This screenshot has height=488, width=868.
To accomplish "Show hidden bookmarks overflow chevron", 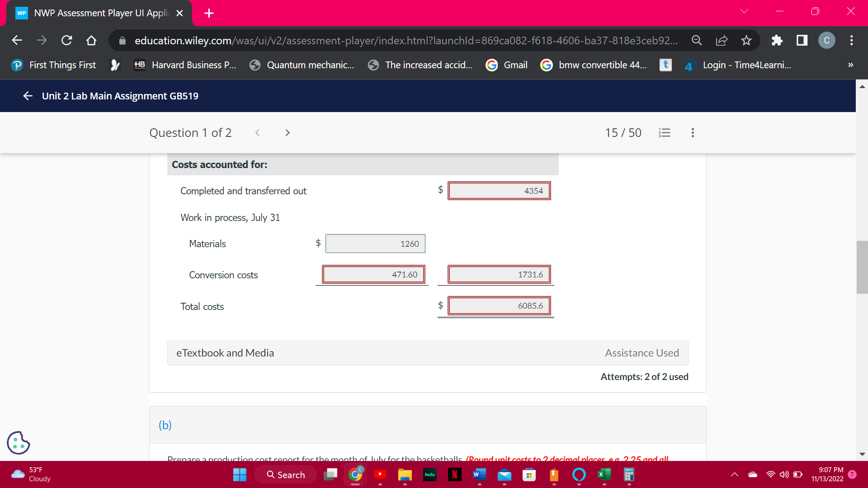I will pyautogui.click(x=850, y=65).
